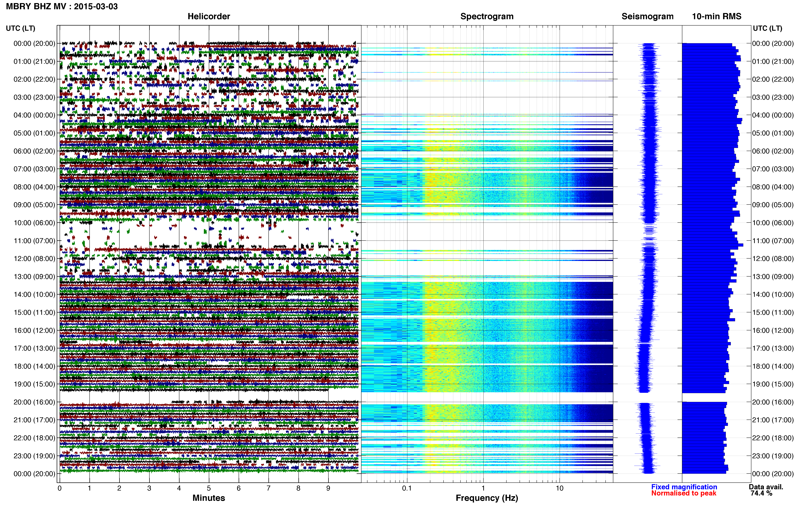This screenshot has height=508, width=812.
Task: Click left-axis time label 07:00 (03:00)
Action: click(x=34, y=169)
